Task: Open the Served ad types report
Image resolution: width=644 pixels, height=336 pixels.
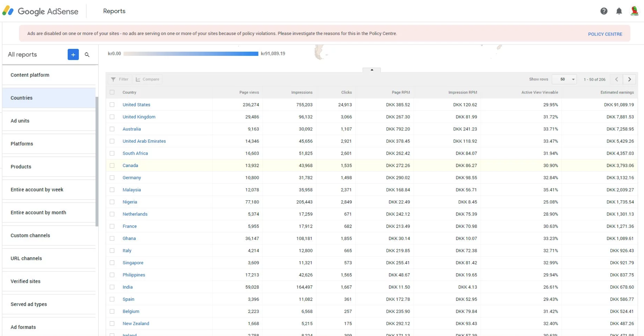Action: coord(49,304)
